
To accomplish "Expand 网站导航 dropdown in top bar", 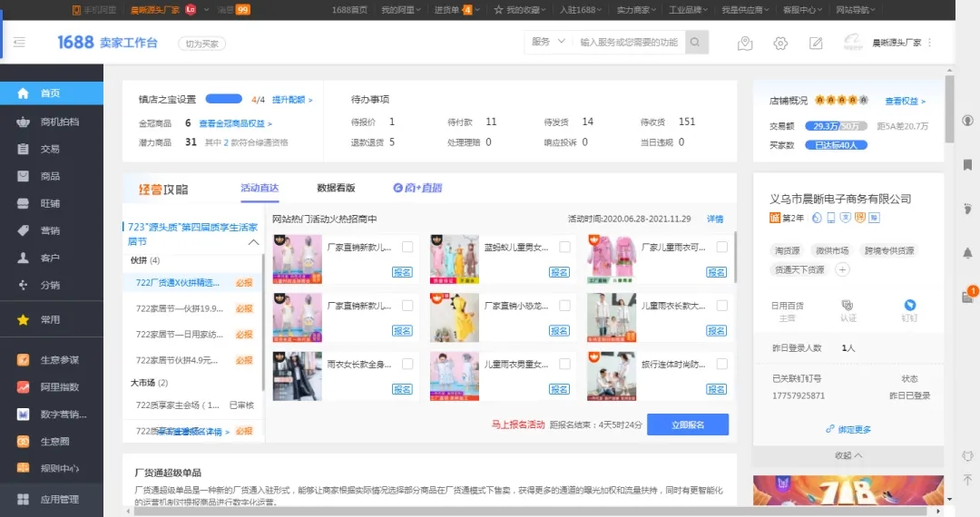I will (856, 10).
